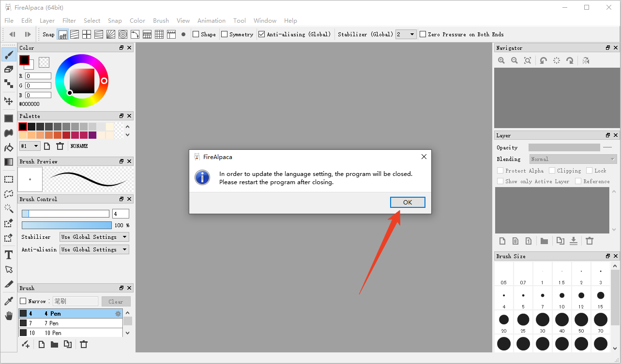Click the Clear button in Brush panel
621x364 pixels.
116,302
